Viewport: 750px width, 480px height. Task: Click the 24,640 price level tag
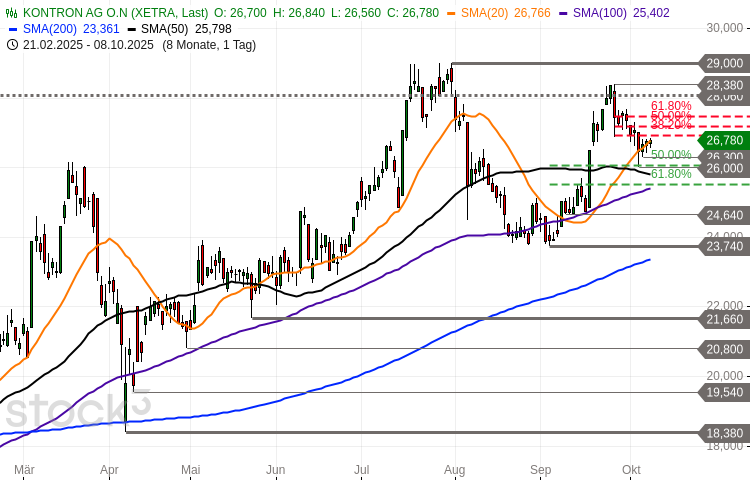click(724, 215)
